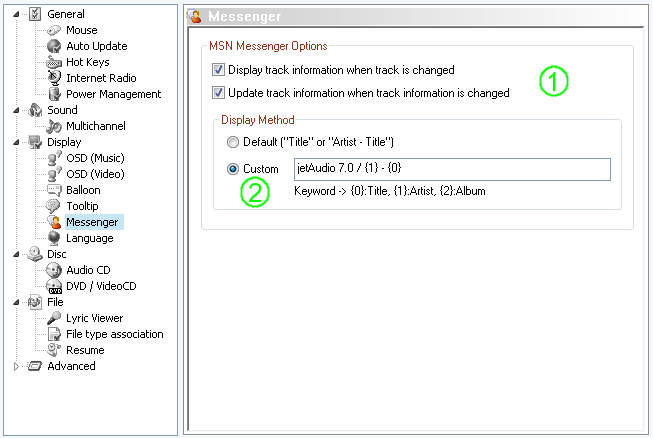Select OSD (Music) in the tree
653x438 pixels.
95,158
